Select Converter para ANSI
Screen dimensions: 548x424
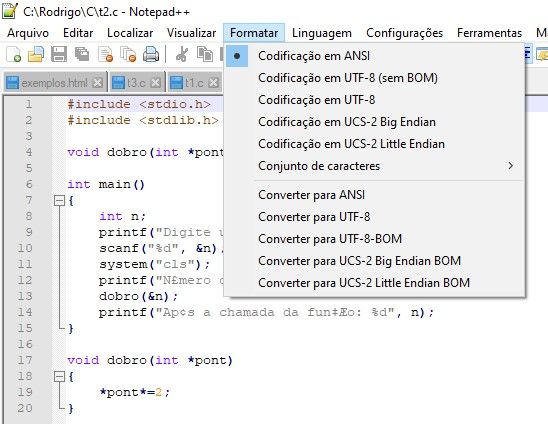[x=375, y=195]
